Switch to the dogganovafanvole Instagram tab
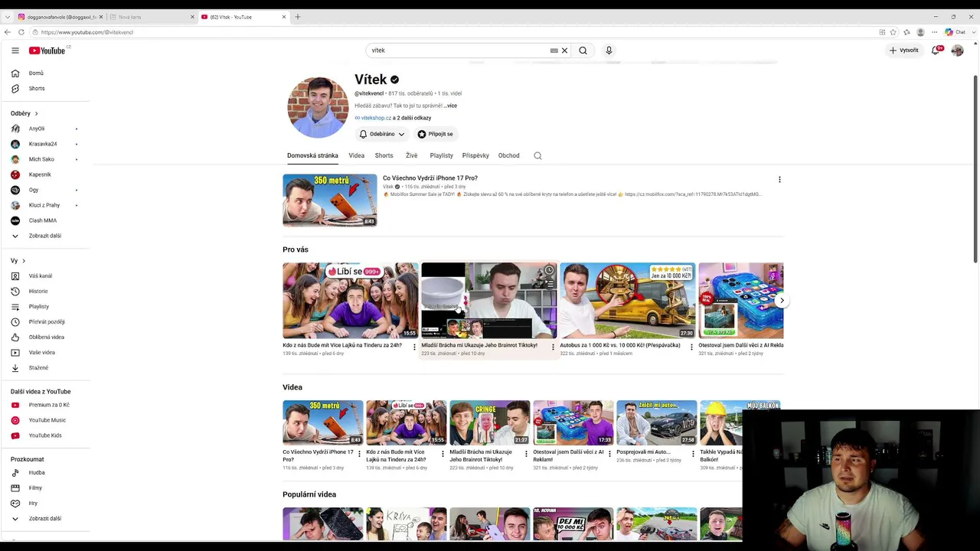This screenshot has width=980, height=551. click(60, 17)
